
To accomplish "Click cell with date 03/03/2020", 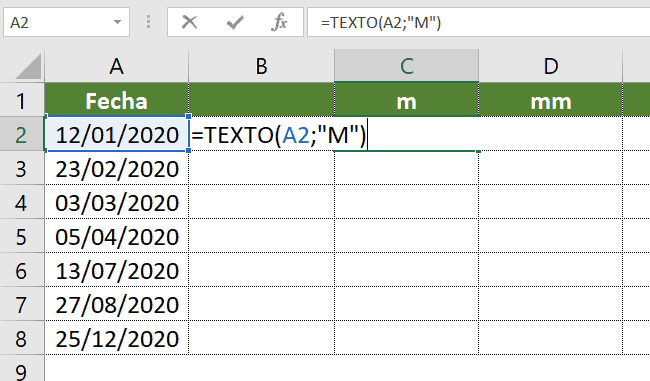I will point(116,202).
